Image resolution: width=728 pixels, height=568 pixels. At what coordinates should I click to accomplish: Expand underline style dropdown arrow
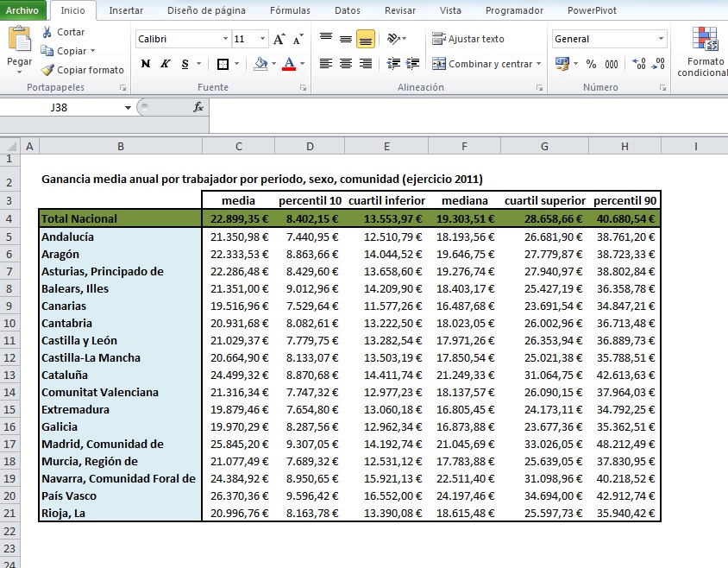tap(198, 64)
